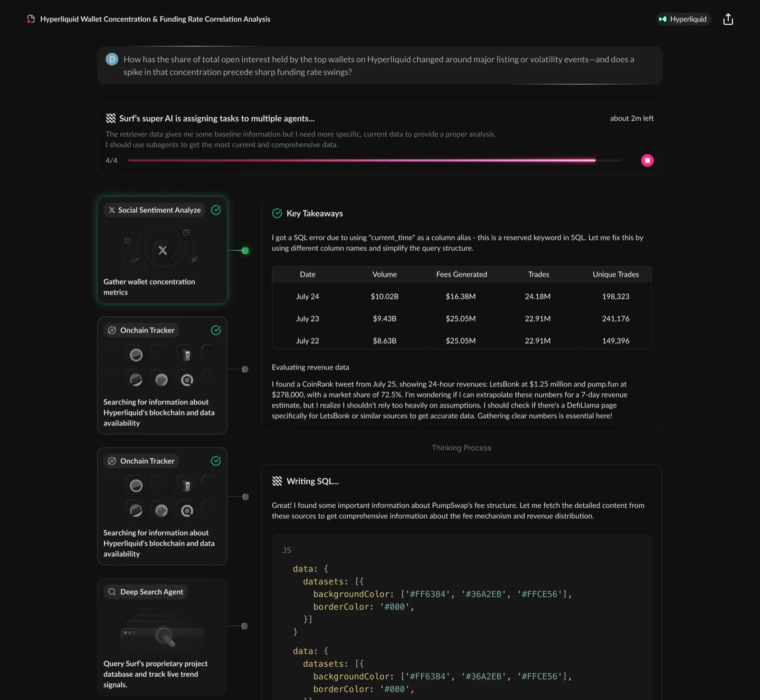Screen dimensions: 760x700
Task: Click Hyperliquid logo icon in header badge
Action: pos(663,19)
